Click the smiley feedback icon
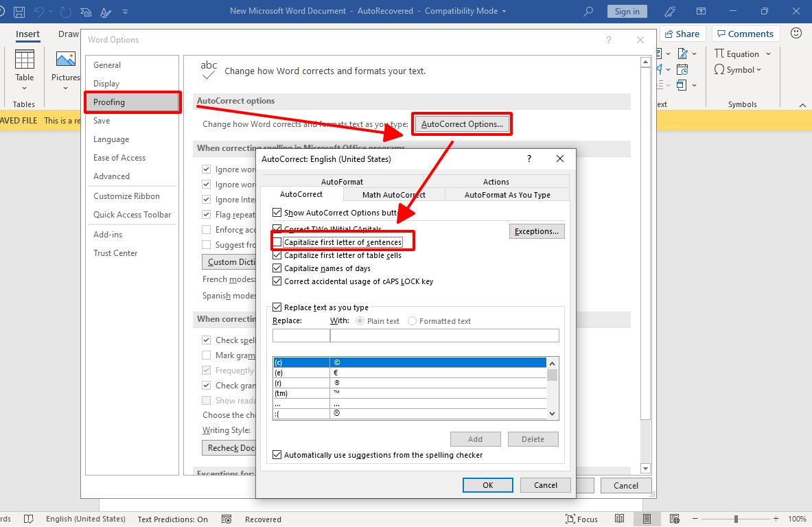Viewport: 812px width, 527px height. click(x=796, y=34)
